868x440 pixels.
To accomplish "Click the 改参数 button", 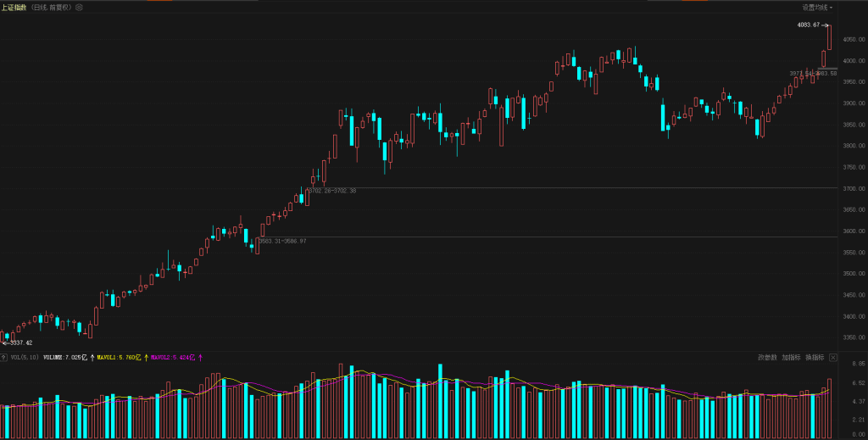I will coord(767,358).
